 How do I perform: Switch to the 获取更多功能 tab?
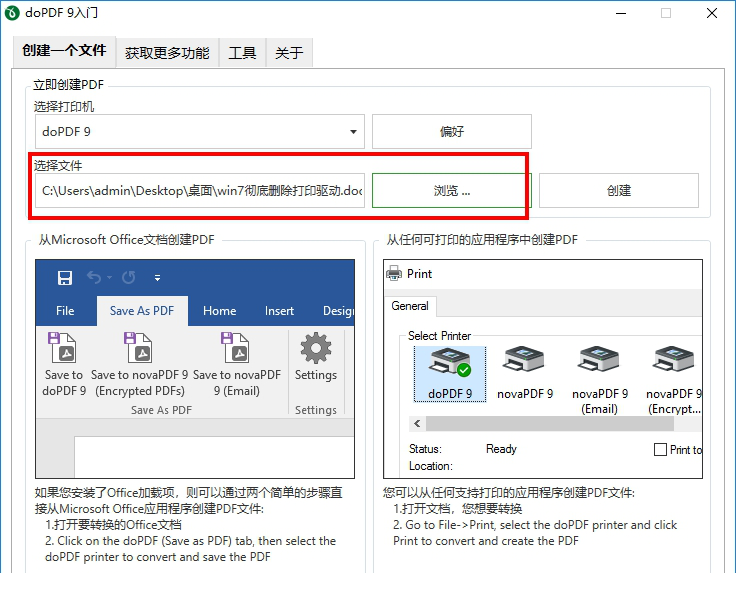[x=167, y=53]
